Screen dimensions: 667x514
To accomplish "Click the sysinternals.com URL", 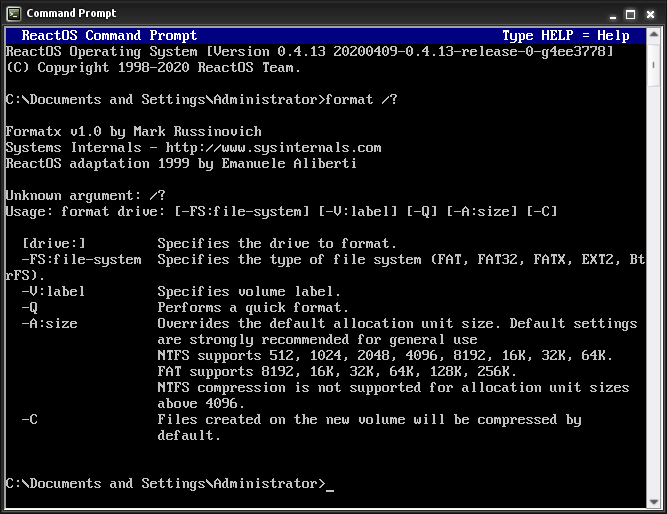I will [x=293, y=147].
